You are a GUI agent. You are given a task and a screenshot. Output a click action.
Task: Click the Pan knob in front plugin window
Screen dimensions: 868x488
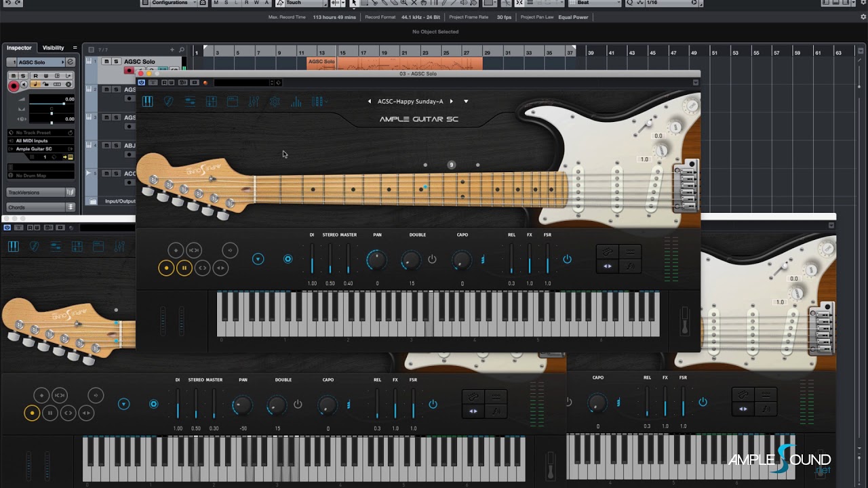pyautogui.click(x=376, y=260)
